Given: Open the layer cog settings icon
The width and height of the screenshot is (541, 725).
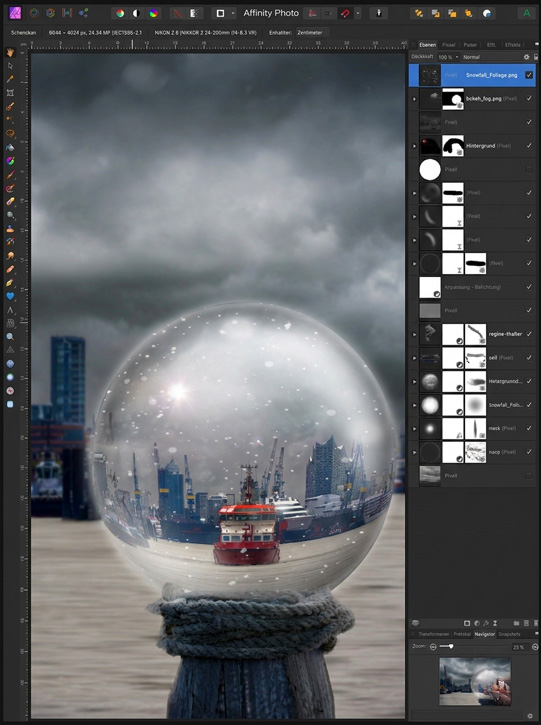Looking at the screenshot, I should (x=526, y=57).
